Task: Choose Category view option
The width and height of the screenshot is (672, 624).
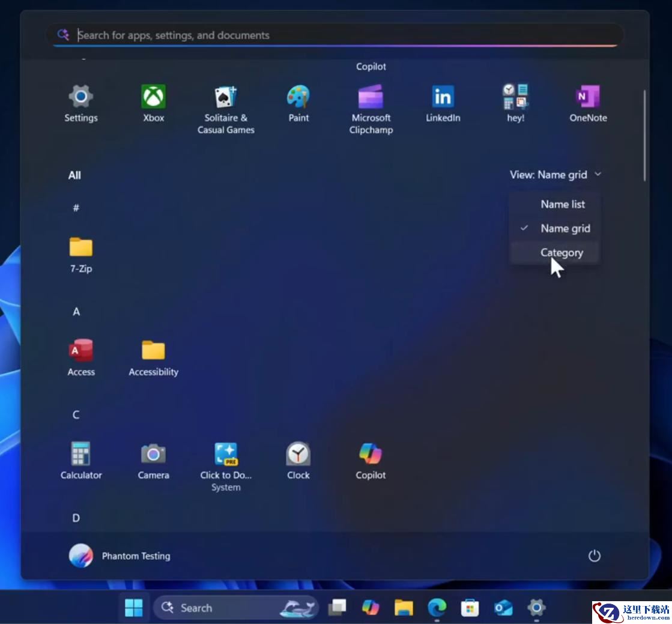Action: pyautogui.click(x=554, y=253)
